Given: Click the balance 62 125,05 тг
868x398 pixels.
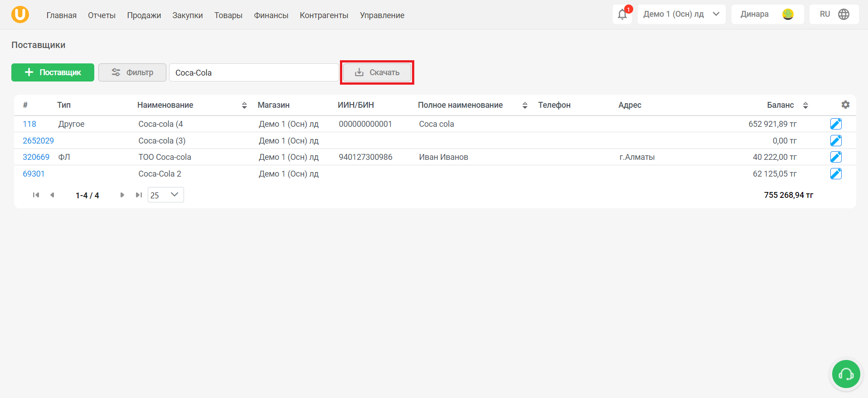Looking at the screenshot, I should tap(775, 174).
